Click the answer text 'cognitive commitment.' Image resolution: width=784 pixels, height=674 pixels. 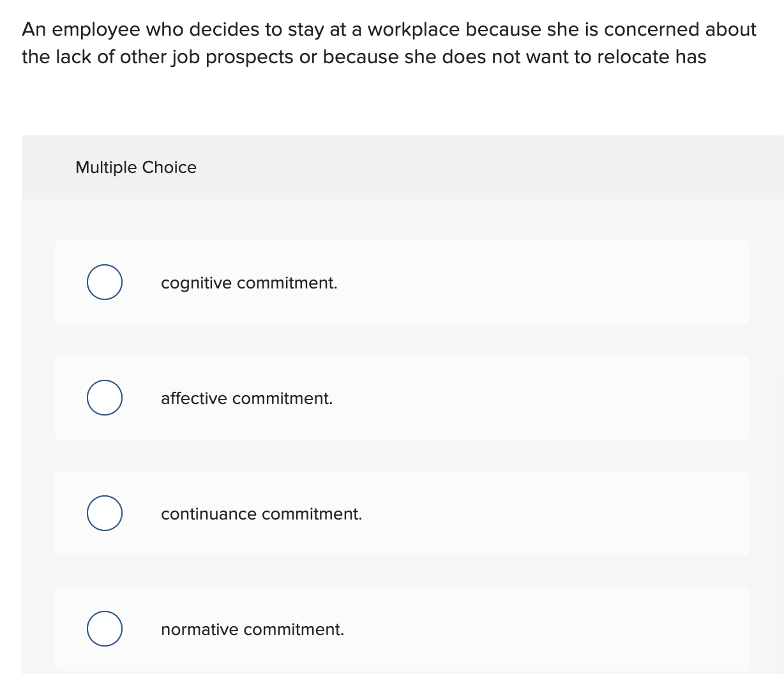pyautogui.click(x=249, y=283)
